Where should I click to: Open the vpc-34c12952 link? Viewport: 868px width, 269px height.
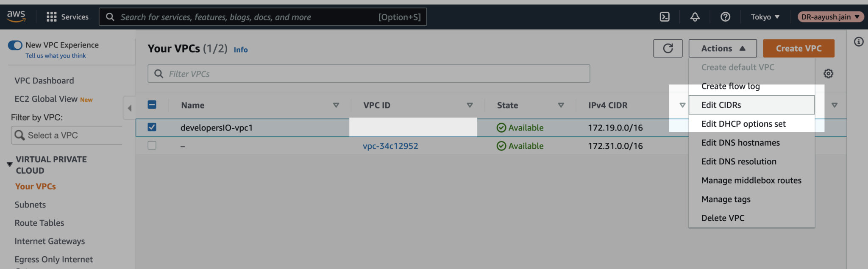[390, 145]
